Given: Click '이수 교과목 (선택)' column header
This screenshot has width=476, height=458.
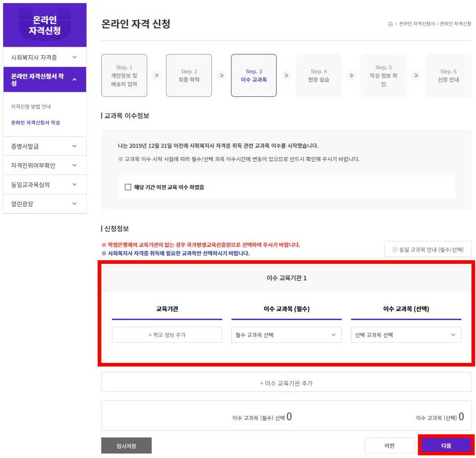Looking at the screenshot, I should pyautogui.click(x=406, y=309).
